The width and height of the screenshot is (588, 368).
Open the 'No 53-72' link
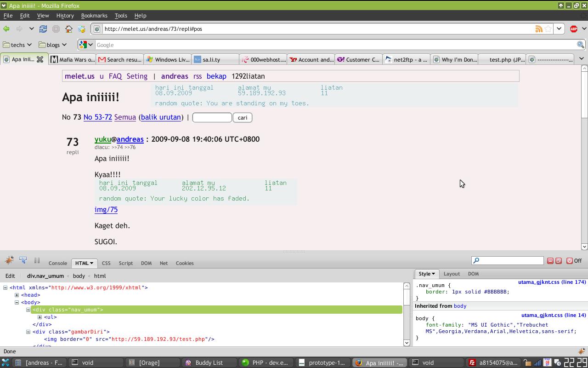98,117
